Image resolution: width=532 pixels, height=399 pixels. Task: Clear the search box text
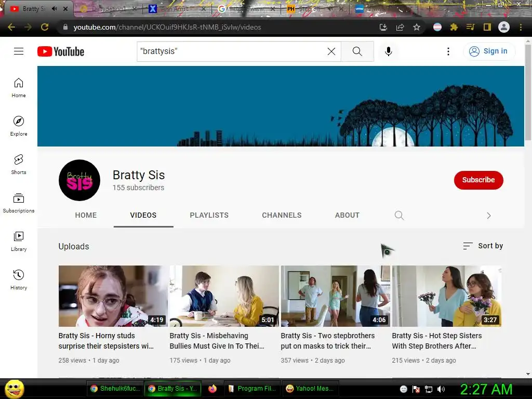[331, 51]
